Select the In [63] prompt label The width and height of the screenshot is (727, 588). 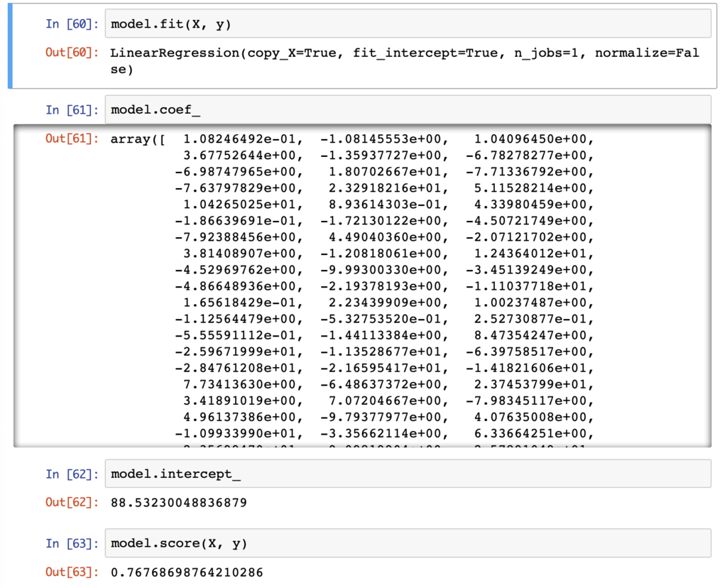click(72, 543)
